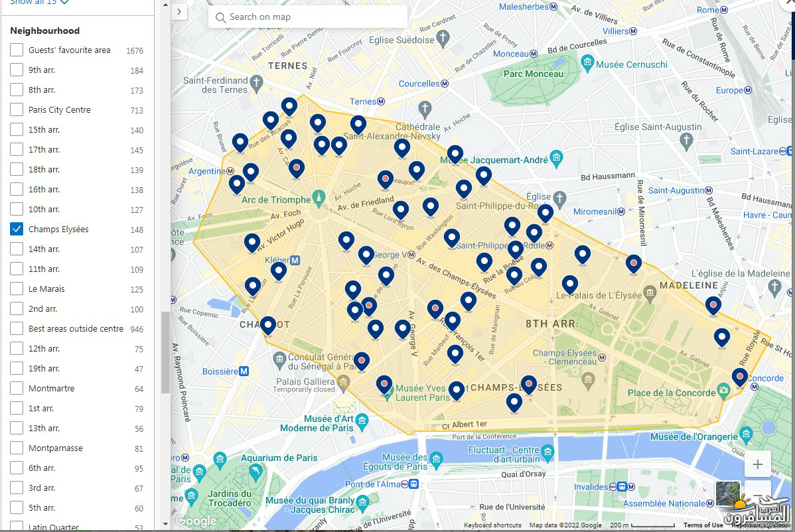The height and width of the screenshot is (532, 795).
Task: Select the Cathédrale Saint-Alexandre-Nevsky church icon
Action: pos(425,108)
